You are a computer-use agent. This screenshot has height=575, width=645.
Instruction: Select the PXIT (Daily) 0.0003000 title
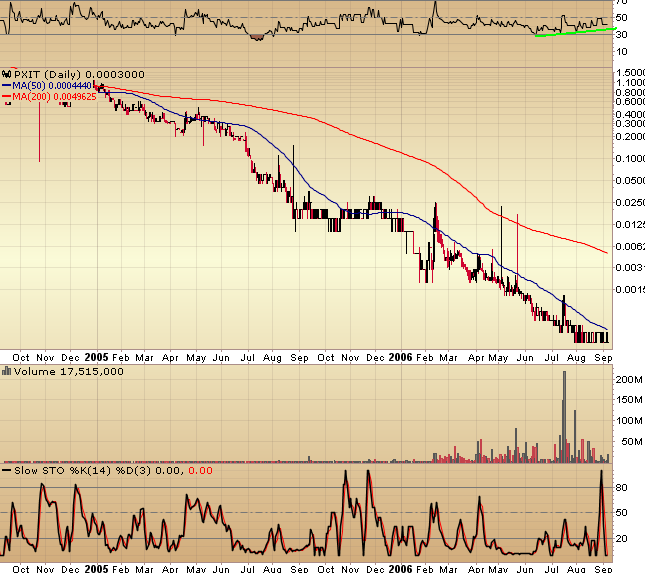pyautogui.click(x=79, y=74)
